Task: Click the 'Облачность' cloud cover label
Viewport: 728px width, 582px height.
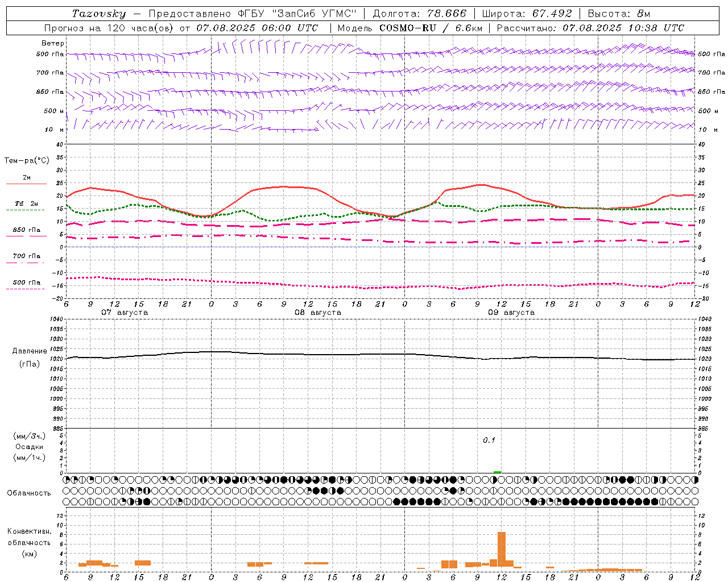Action: pos(29,493)
